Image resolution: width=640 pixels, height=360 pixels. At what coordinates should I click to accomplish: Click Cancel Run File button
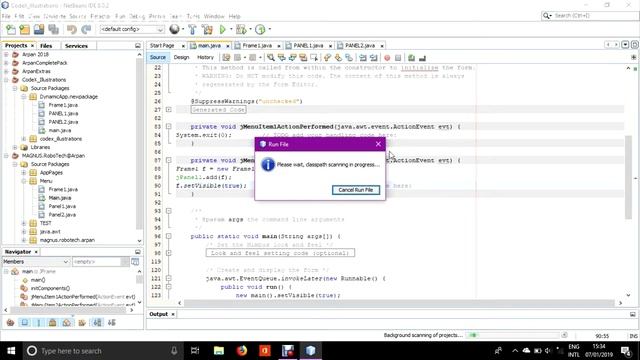click(x=356, y=190)
